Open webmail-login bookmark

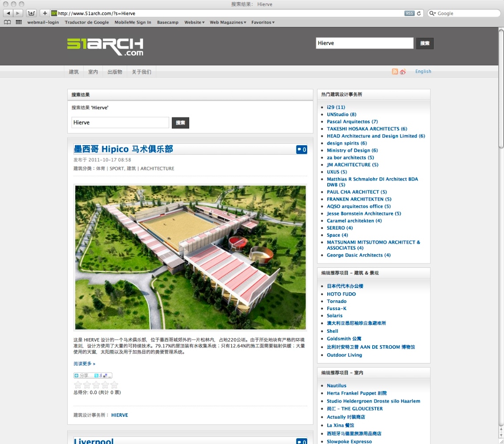(x=43, y=22)
